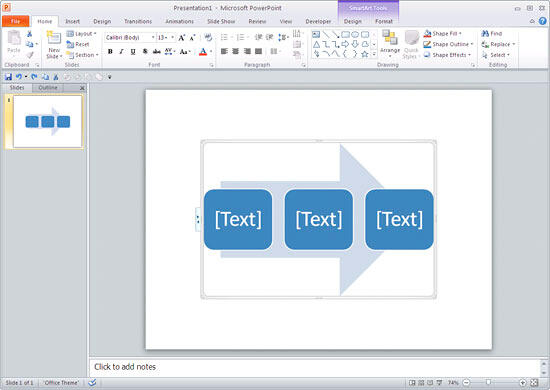Click the Redo arrow icon
This screenshot has height=390, width=550.
[34, 77]
